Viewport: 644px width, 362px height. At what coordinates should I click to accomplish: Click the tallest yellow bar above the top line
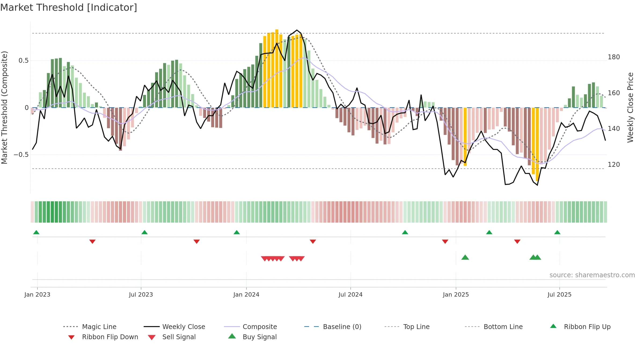coord(277,68)
